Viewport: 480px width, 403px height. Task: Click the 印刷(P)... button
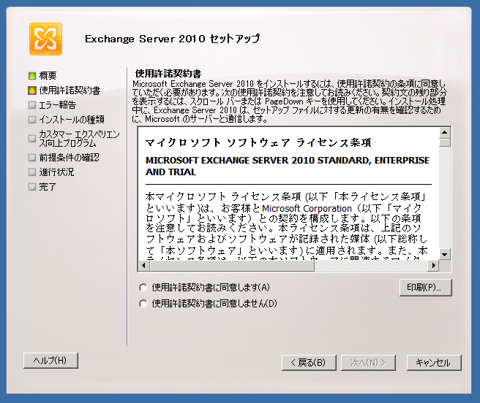tap(425, 287)
